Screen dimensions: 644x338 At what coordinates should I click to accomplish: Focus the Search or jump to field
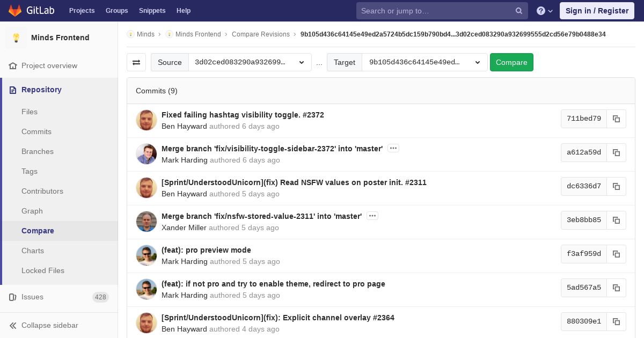click(436, 11)
